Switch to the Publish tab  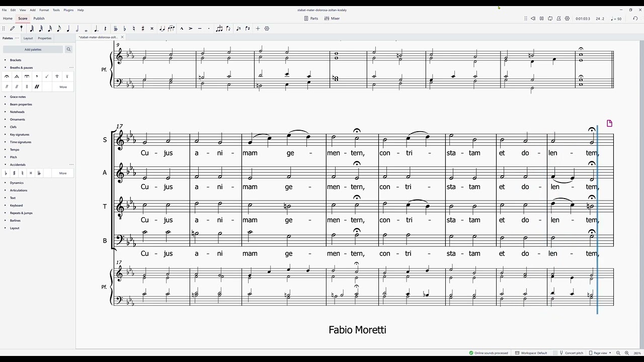39,19
